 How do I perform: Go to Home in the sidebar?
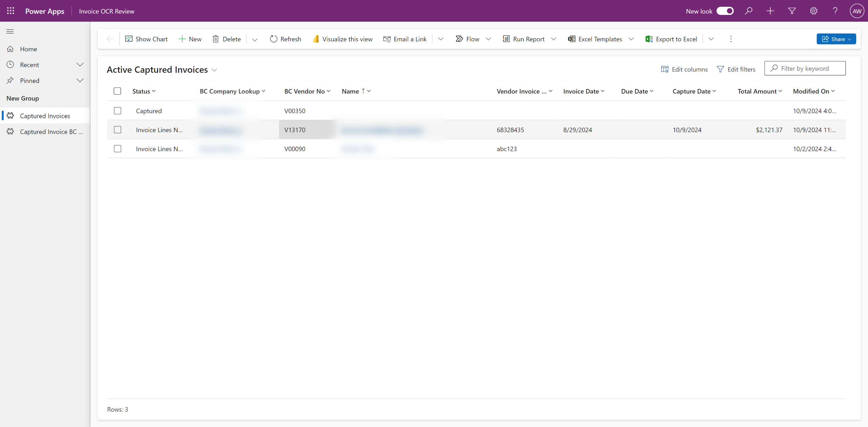pos(28,49)
